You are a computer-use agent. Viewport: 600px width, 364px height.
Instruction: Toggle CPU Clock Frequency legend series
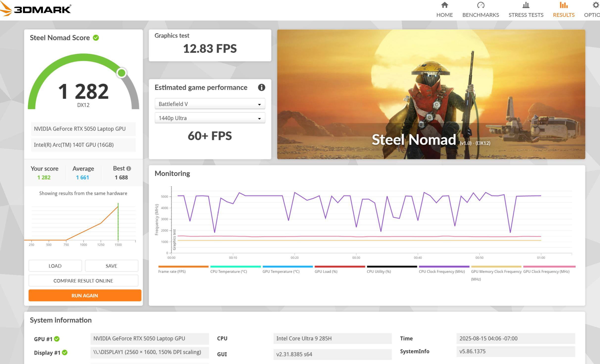[442, 272]
